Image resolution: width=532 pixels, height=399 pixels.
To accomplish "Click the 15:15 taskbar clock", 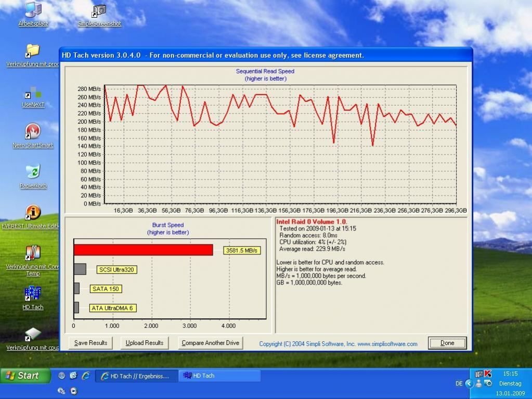I will coord(510,374).
